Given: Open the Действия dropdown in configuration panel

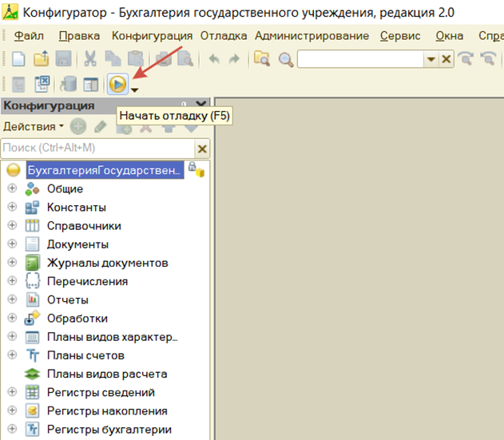Looking at the screenshot, I should [34, 127].
